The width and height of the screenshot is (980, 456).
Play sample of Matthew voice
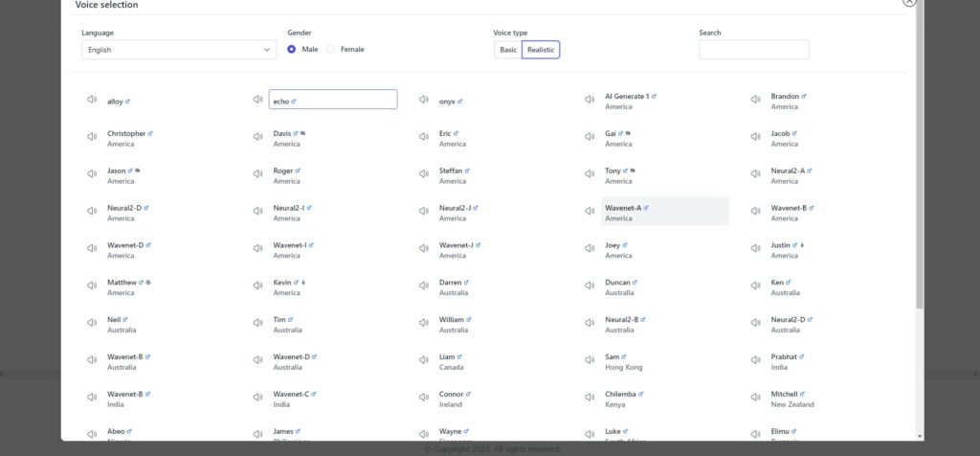pos(92,285)
